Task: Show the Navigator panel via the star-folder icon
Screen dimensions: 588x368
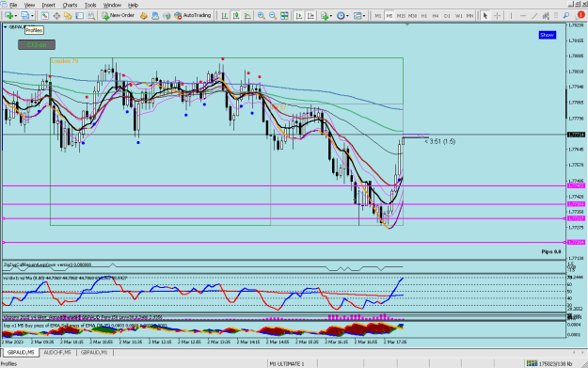Action: click(68, 16)
